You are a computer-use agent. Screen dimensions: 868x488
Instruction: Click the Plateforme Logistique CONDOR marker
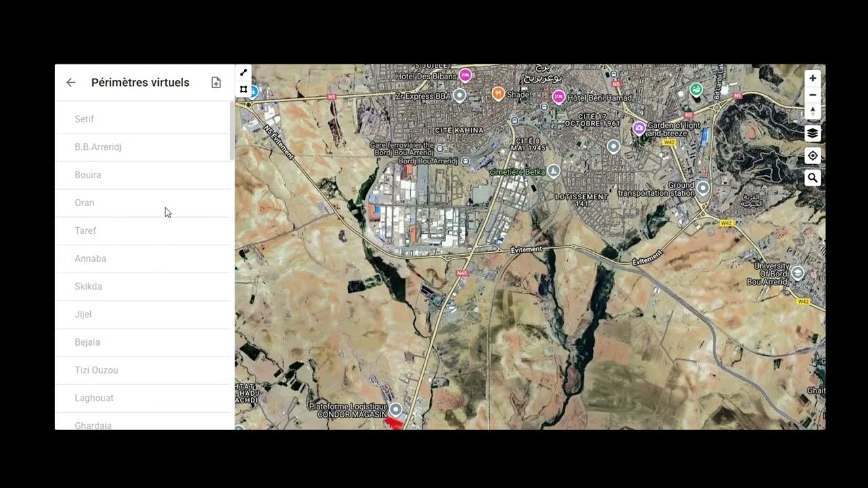pyautogui.click(x=395, y=409)
